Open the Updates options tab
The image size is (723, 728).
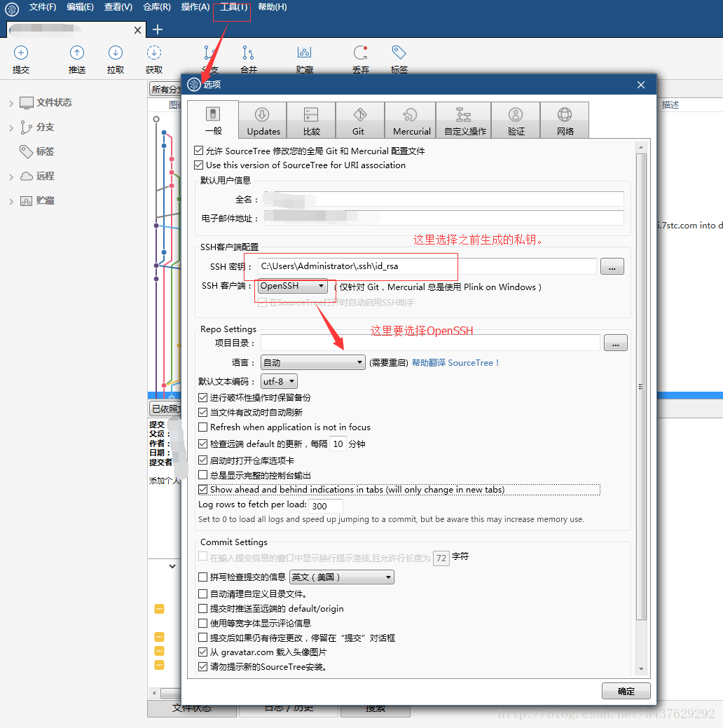pyautogui.click(x=263, y=121)
